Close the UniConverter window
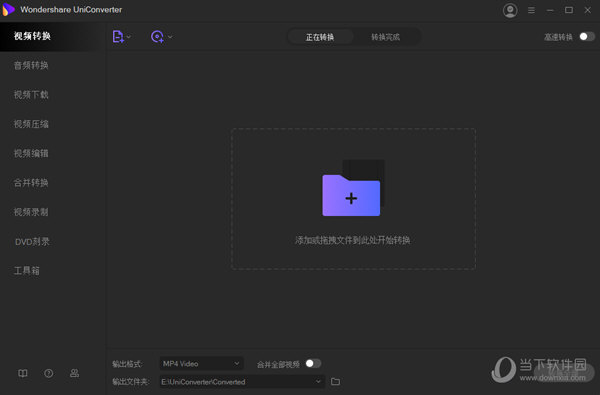Viewport: 600px width, 395px height. coord(588,10)
